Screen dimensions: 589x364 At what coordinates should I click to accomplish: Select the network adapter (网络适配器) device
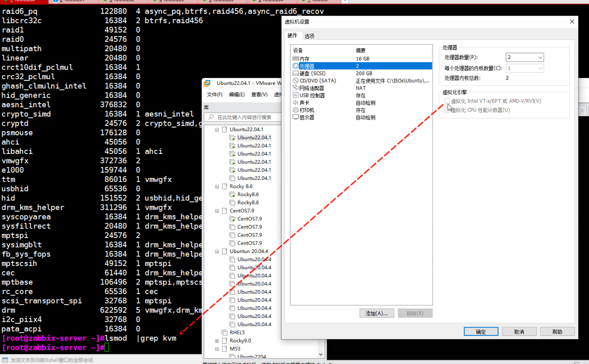311,88
